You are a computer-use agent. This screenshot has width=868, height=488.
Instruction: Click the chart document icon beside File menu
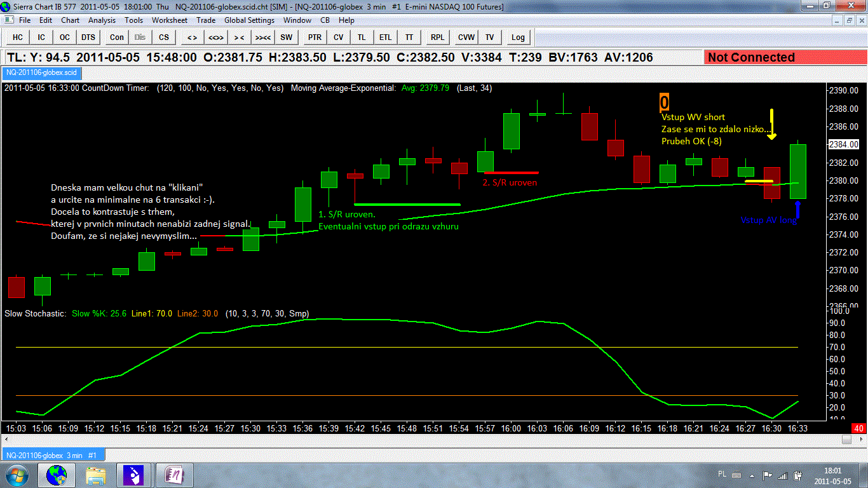9,20
